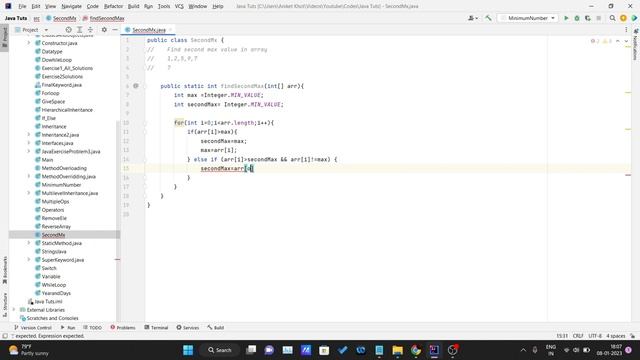Image resolution: width=640 pixels, height=360 pixels.
Task: Open the JetBrains Toolbox icon
Action: point(634,18)
